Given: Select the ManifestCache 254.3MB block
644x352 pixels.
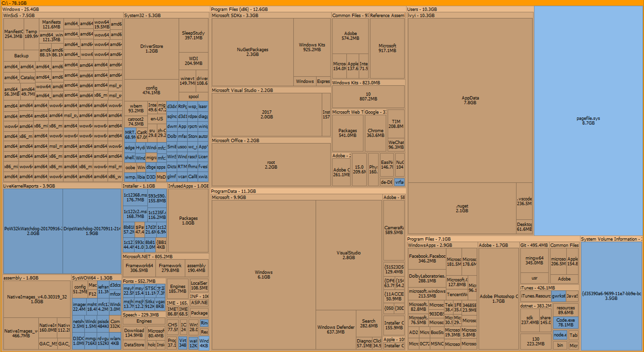Looking at the screenshot, I should pos(14,34).
